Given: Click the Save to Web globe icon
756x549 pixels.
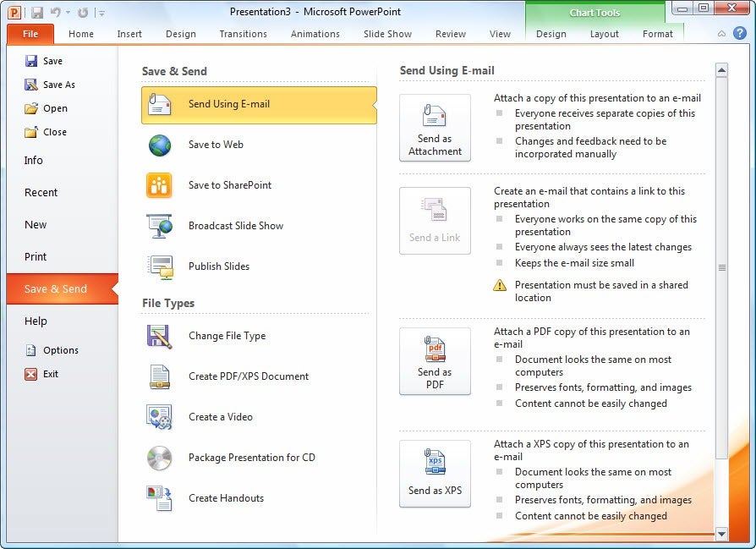Looking at the screenshot, I should coord(160,145).
